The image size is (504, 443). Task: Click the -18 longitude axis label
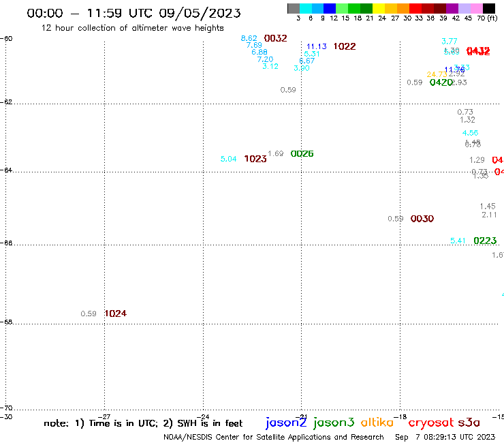click(x=400, y=417)
